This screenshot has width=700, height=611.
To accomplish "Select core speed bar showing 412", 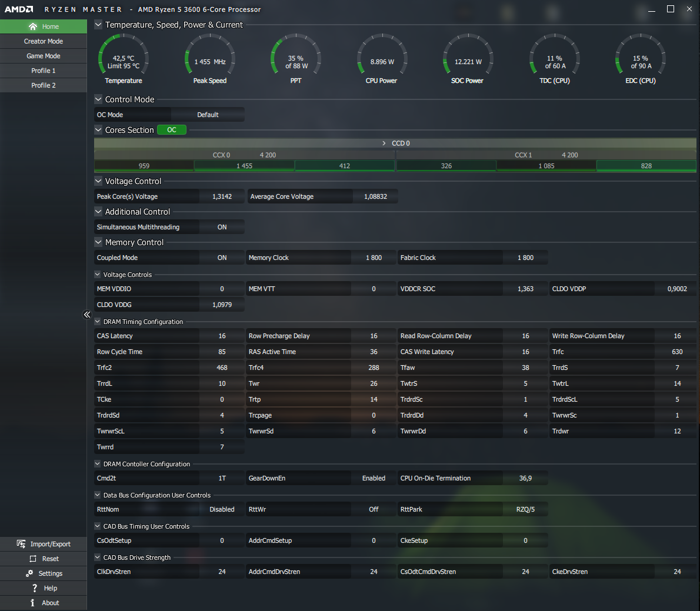I will [345, 166].
